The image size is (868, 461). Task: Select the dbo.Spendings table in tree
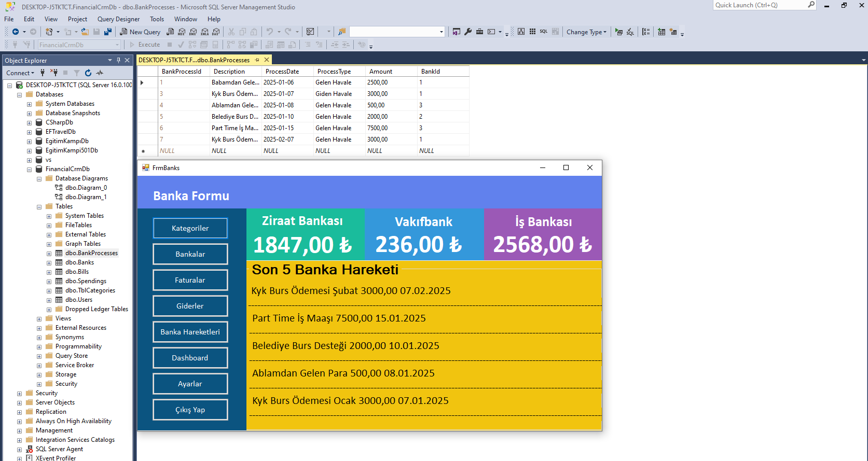coord(86,281)
